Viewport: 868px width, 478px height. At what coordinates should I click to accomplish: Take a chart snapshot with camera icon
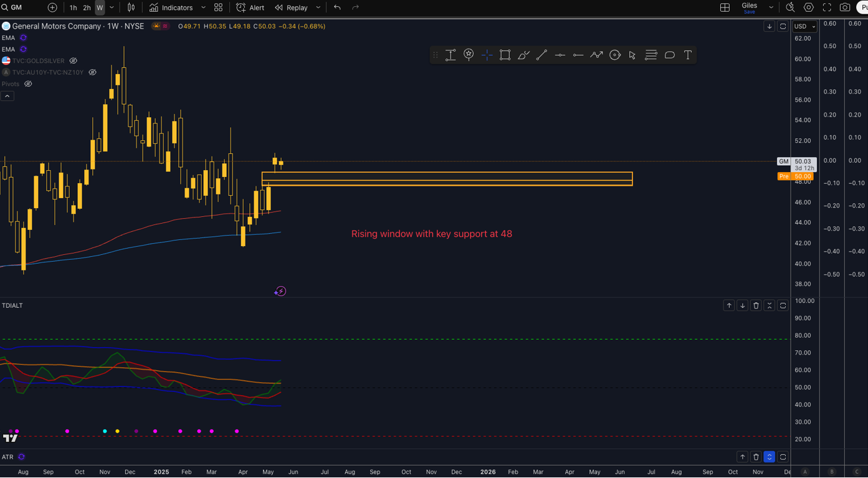click(x=845, y=7)
